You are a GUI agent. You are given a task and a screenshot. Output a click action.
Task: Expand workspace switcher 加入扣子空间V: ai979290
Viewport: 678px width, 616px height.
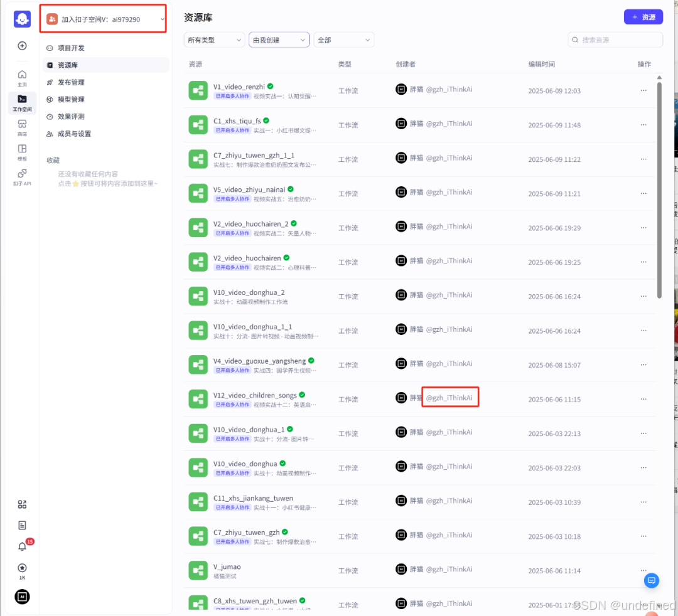pyautogui.click(x=104, y=19)
